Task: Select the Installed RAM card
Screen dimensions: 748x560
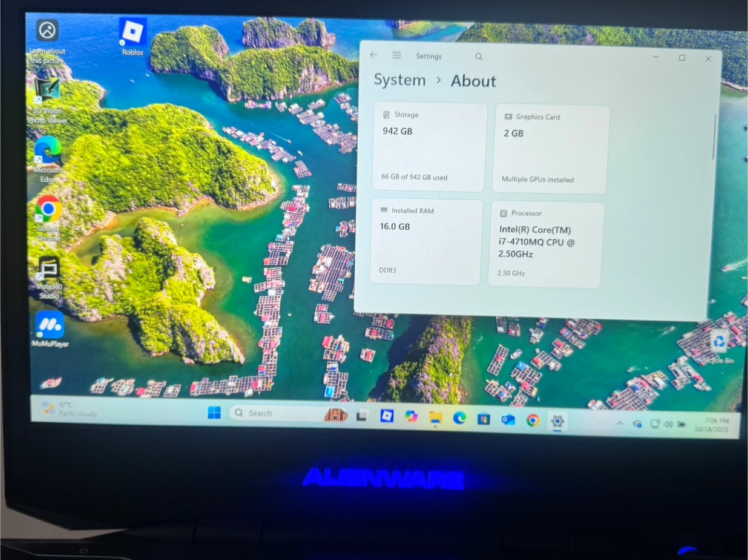Action: click(x=426, y=241)
